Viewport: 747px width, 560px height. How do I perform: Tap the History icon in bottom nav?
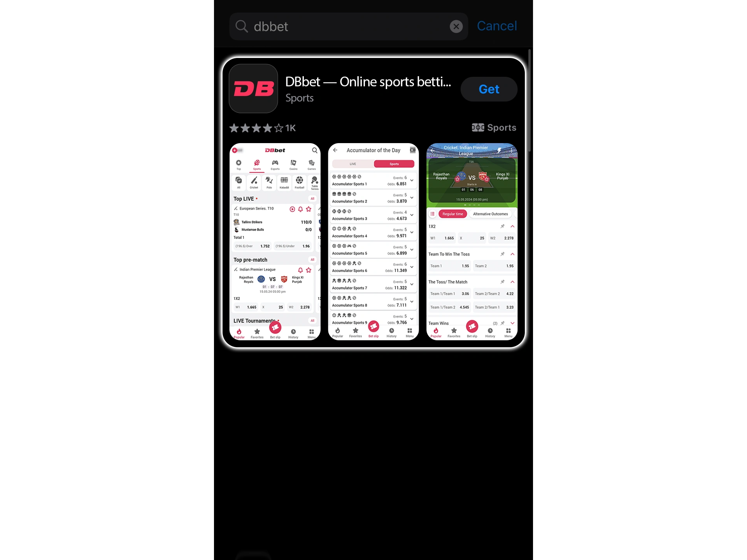tap(293, 334)
